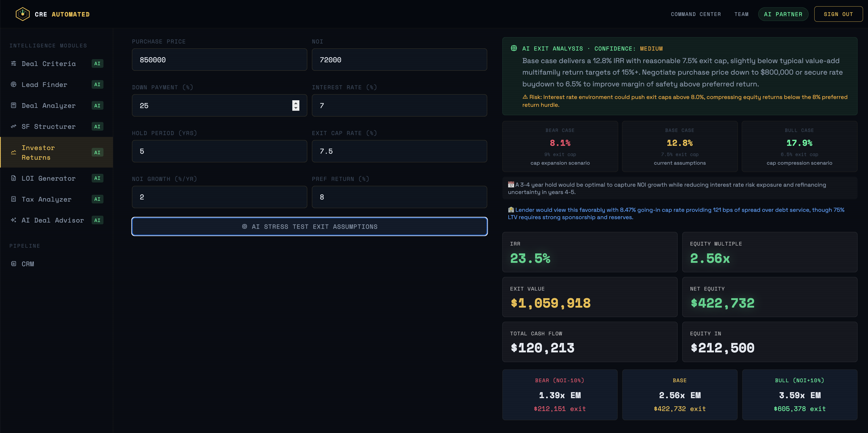Click the CRE Automated hexagon logo

23,14
